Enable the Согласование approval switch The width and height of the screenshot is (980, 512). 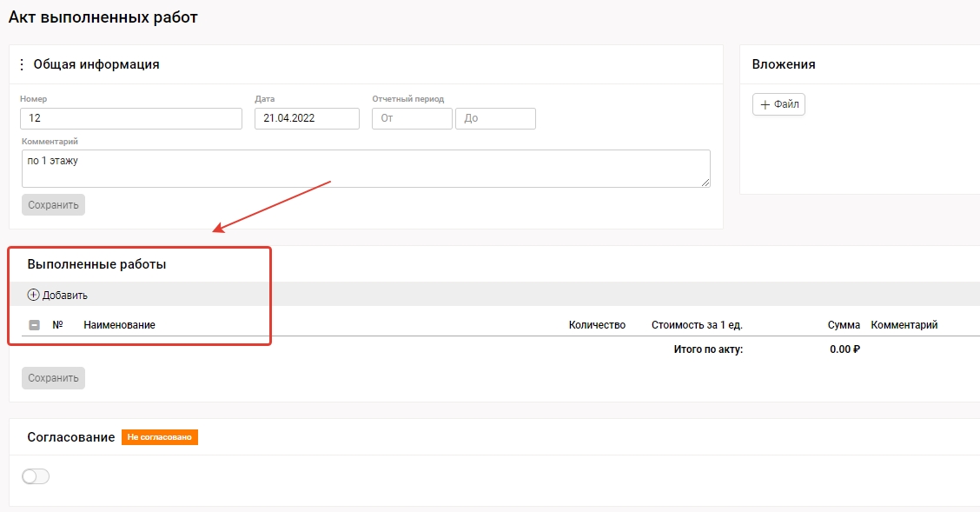pos(36,476)
